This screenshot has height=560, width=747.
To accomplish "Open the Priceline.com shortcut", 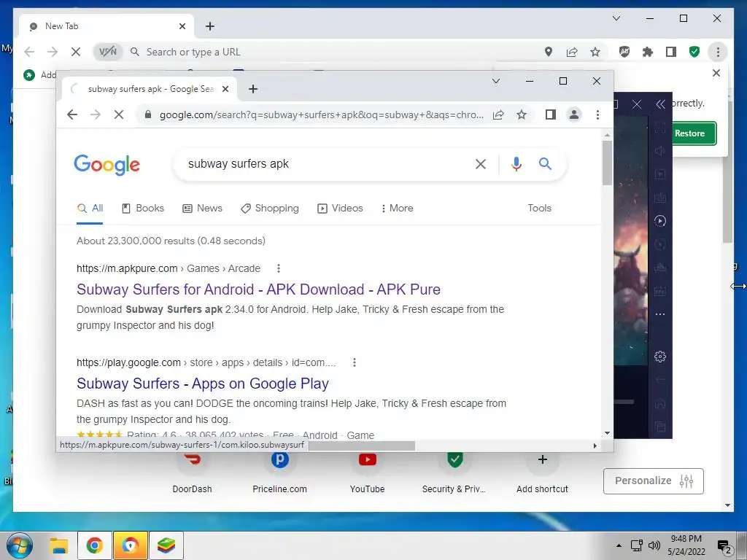I will click(279, 472).
